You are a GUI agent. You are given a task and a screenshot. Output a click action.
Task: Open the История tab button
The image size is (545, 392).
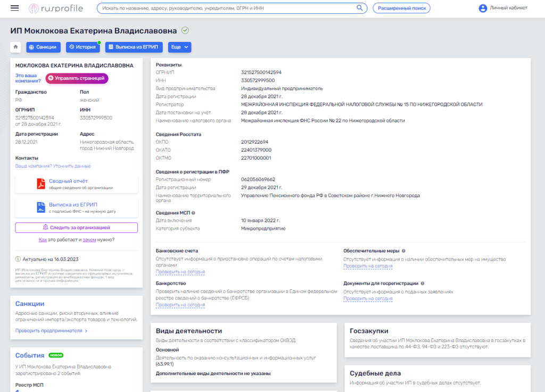(82, 47)
